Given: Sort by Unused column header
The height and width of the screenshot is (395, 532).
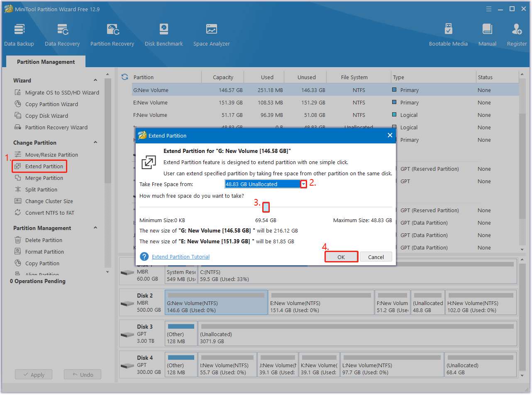Looking at the screenshot, I should pos(307,77).
